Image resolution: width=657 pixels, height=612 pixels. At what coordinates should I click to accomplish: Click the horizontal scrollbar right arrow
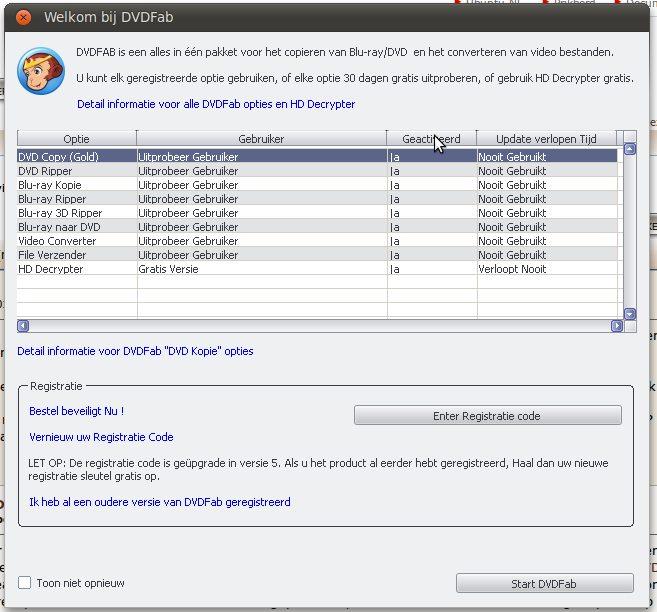617,326
